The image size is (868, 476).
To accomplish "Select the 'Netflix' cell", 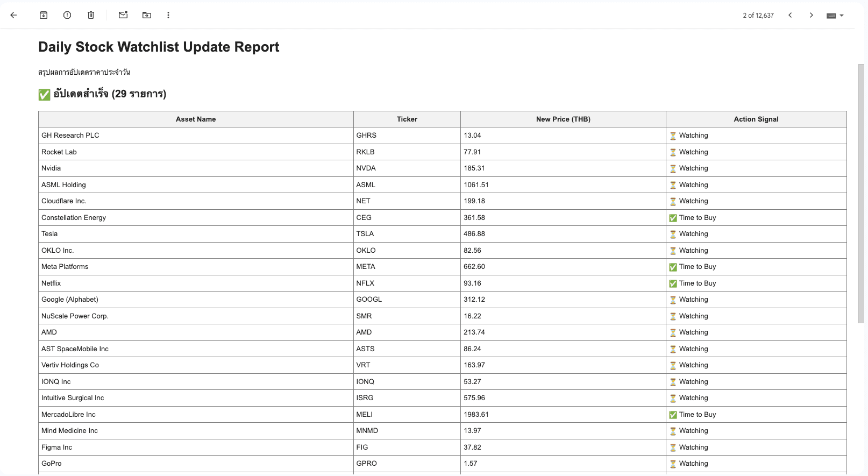I will (196, 283).
